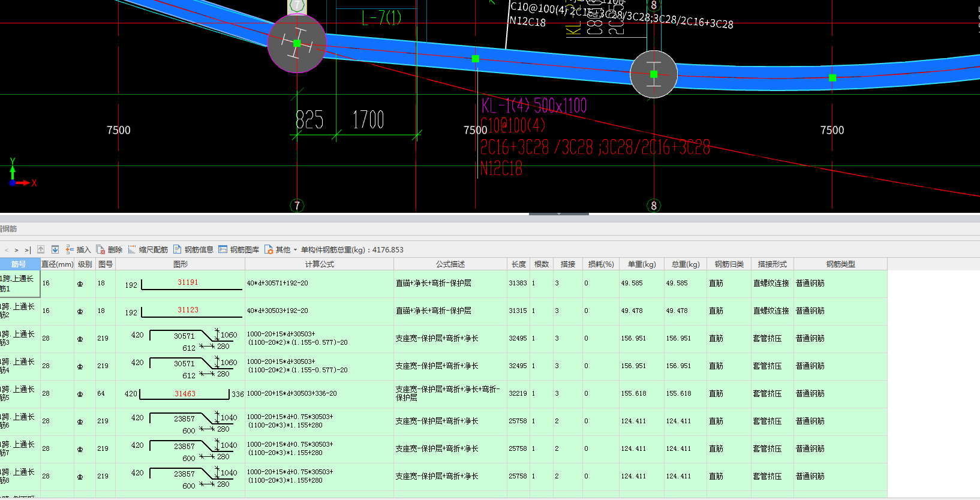Click 插入 (insert) toolbar button
This screenshot has width=980, height=500.
pyautogui.click(x=78, y=250)
